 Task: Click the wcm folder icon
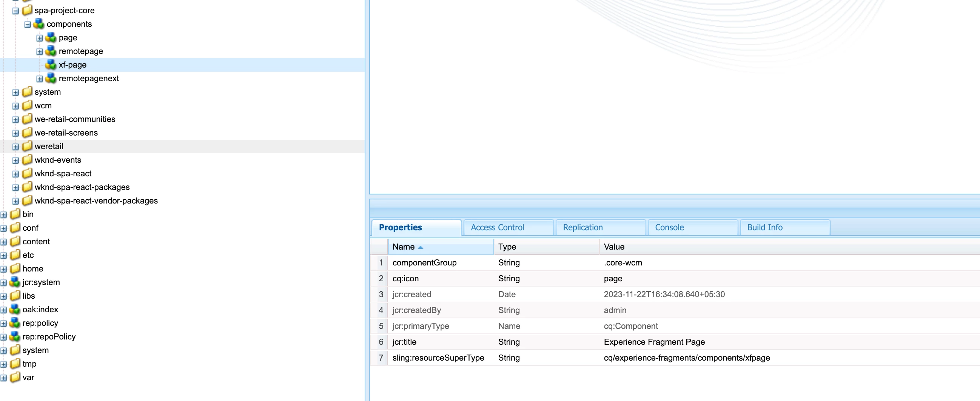tap(27, 105)
